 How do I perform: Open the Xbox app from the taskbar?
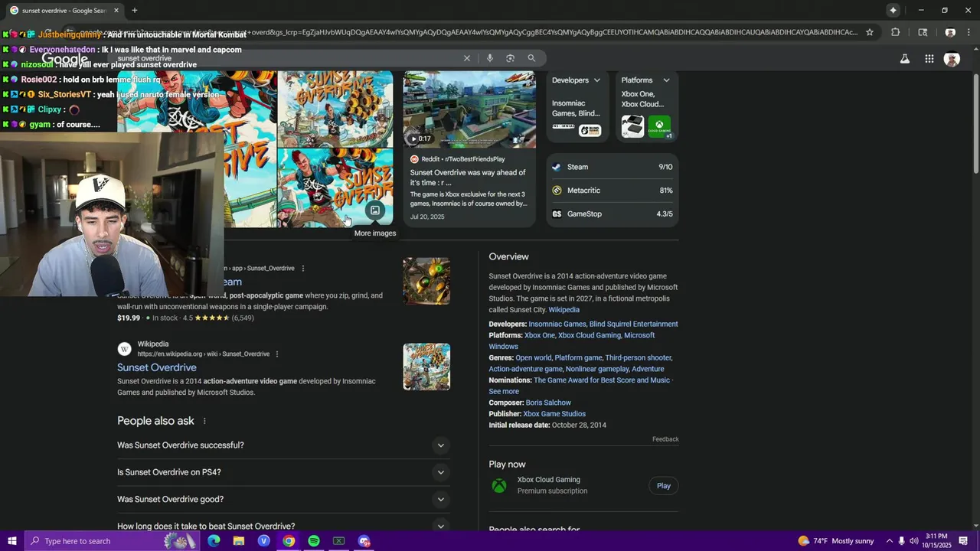pos(338,541)
